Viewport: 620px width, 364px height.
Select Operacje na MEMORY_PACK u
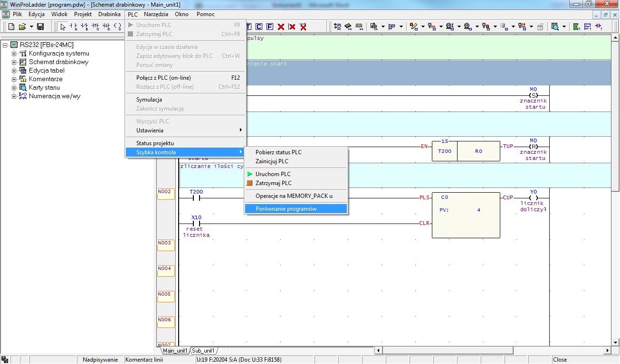pyautogui.click(x=296, y=196)
